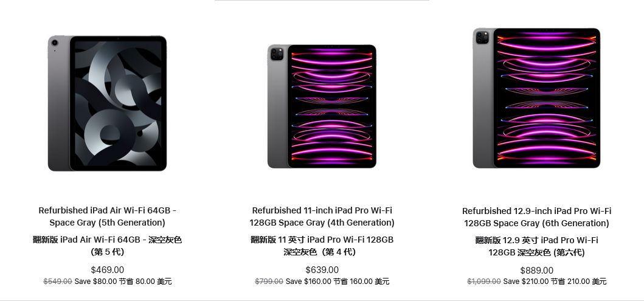The width and height of the screenshot is (644, 301).
Task: Open the 12.9-inch iPad Pro product image
Action: [x=536, y=98]
